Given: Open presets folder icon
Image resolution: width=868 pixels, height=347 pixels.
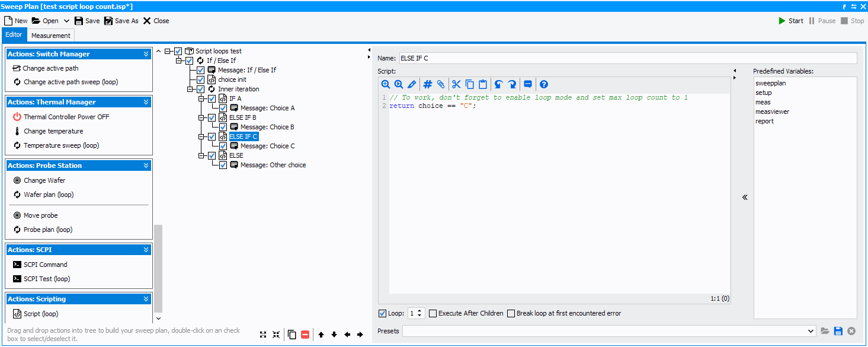Looking at the screenshot, I should coord(825,330).
